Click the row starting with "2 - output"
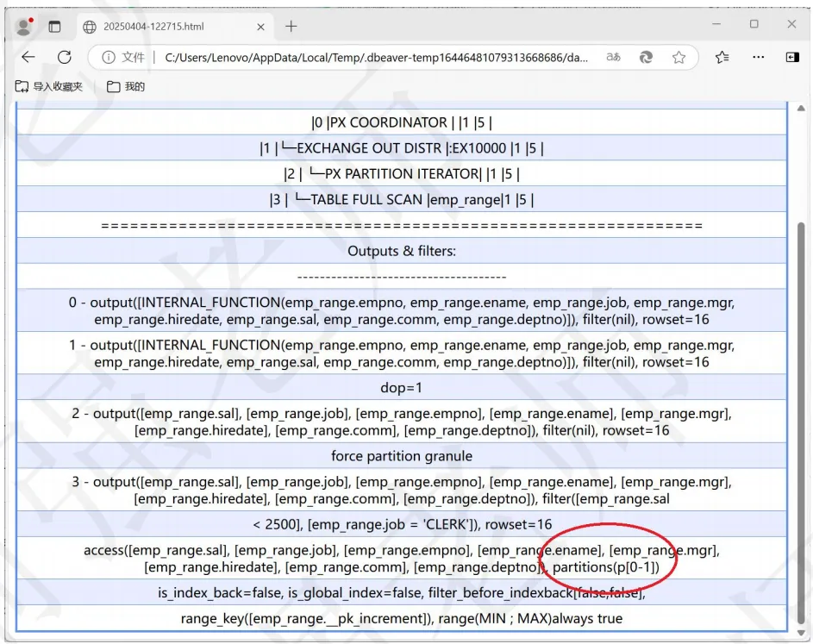Viewport: 813px width, 644px height. click(401, 422)
